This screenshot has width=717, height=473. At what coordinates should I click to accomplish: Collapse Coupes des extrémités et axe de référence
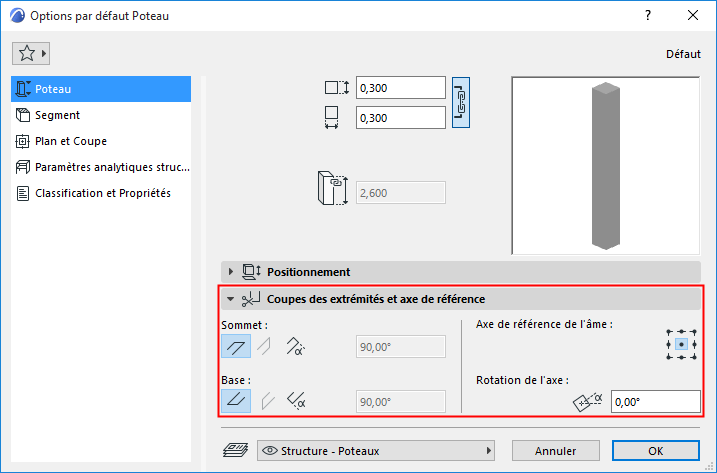point(232,299)
